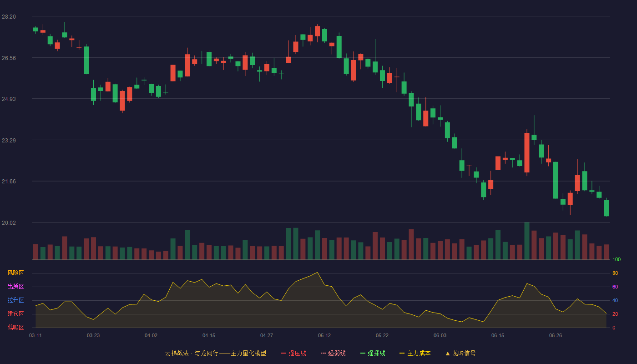Toggle the 强撑线 series legend label
The height and width of the screenshot is (364, 637).
pos(376,353)
